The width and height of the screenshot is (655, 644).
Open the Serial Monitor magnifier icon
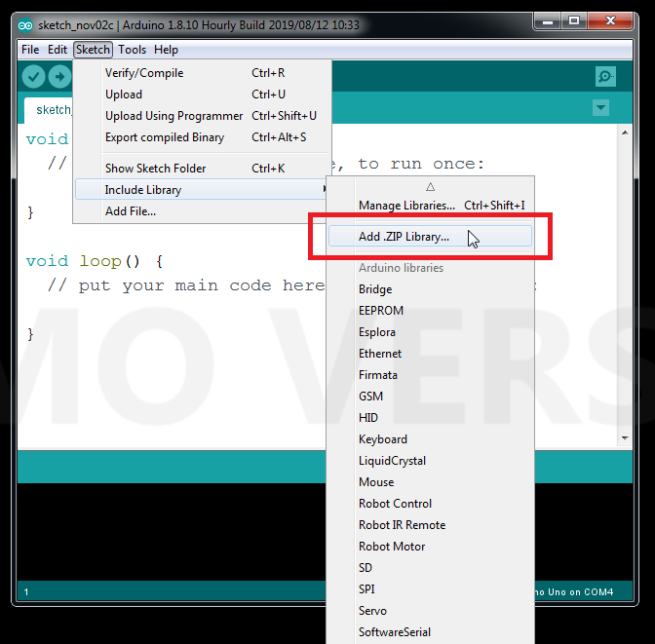[x=605, y=76]
